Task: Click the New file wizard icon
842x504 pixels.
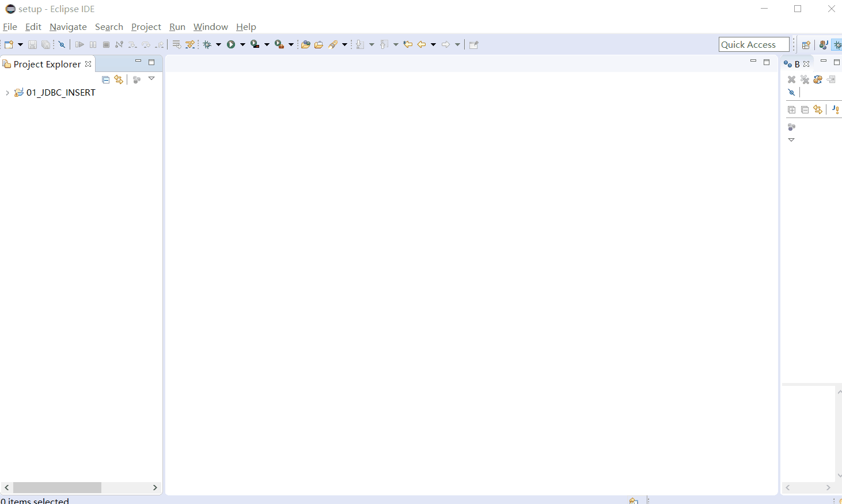Action: point(9,44)
